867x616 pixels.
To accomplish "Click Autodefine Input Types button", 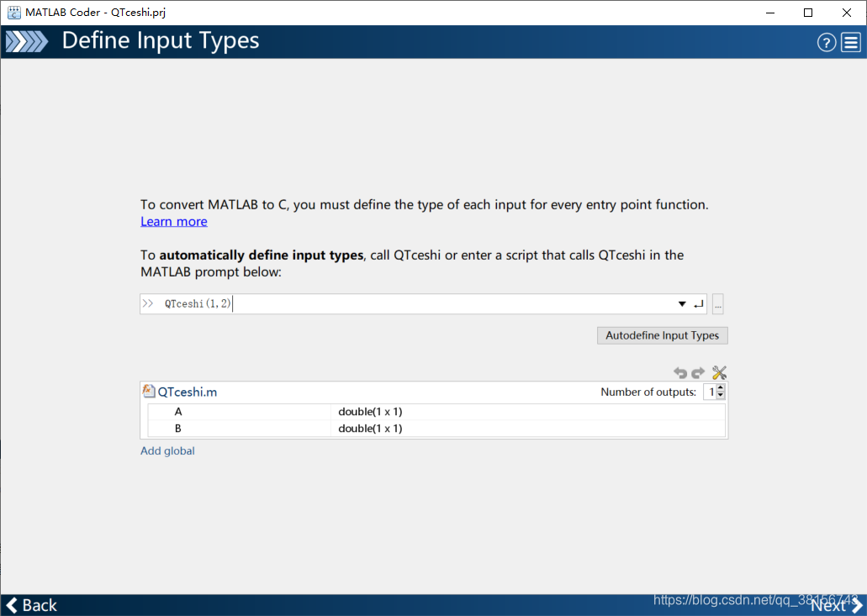I will point(663,335).
